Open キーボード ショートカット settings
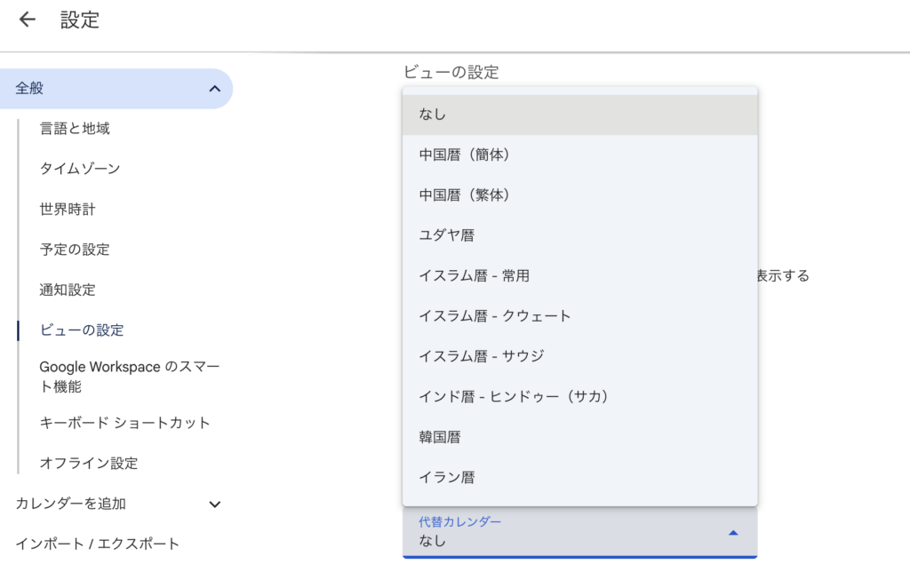Screen dimensions: 910x588 [x=125, y=423]
